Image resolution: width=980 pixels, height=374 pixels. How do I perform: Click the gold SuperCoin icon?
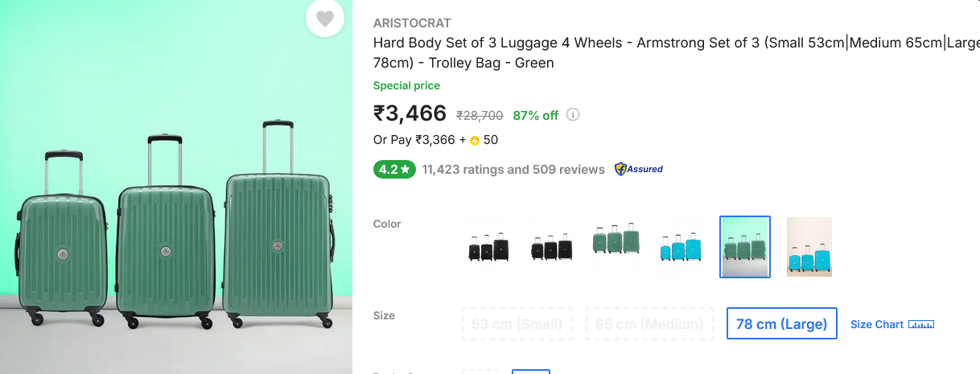pos(475,141)
